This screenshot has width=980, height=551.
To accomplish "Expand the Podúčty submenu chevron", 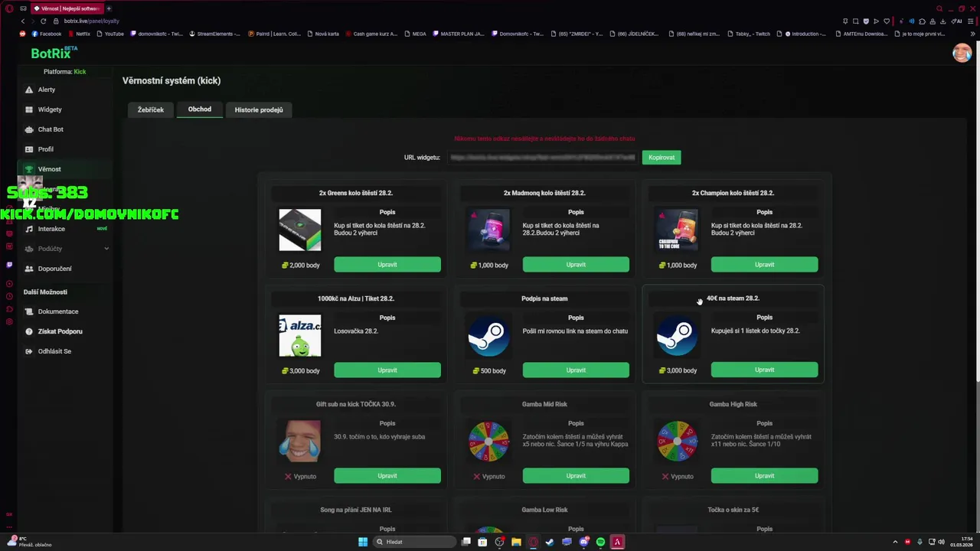I will (x=106, y=249).
